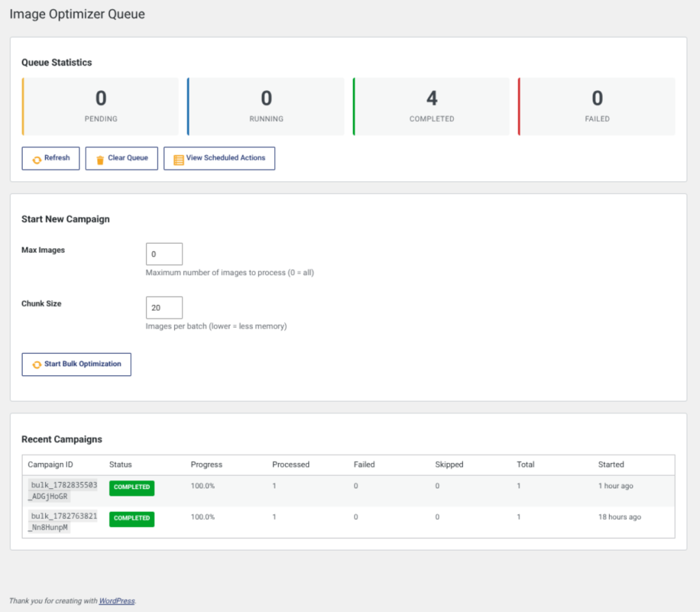Click the Recent Campaigns heading
The image size is (700, 612).
[x=62, y=440]
